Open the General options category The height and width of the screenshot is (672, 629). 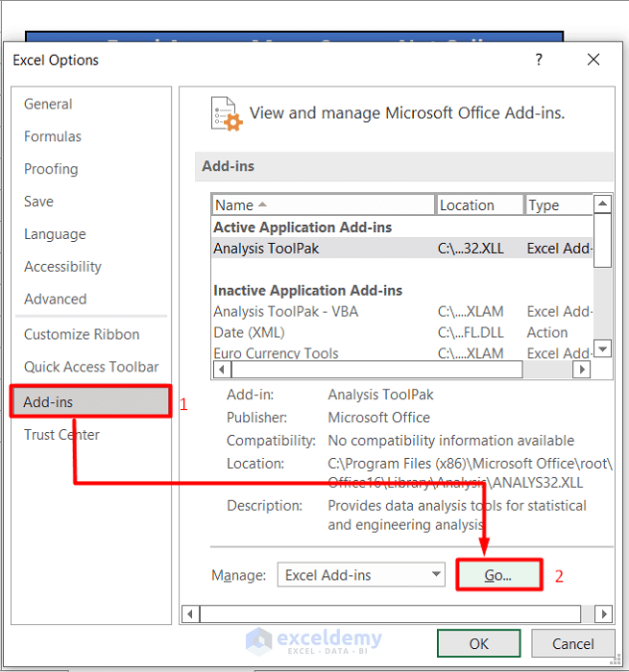tap(48, 104)
